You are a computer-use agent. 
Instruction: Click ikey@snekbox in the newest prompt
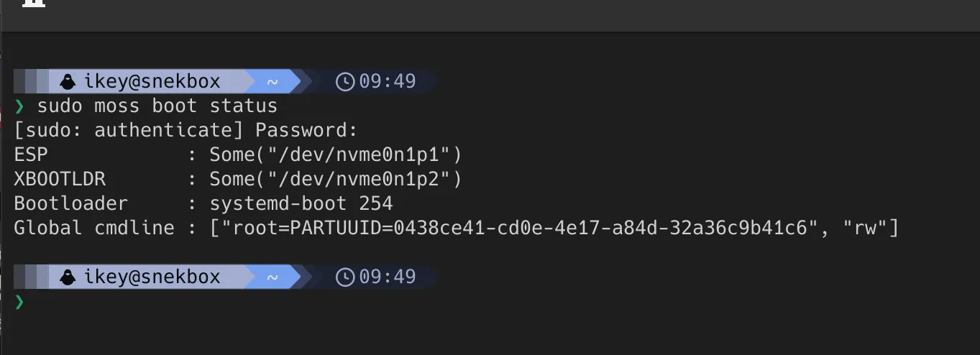(x=152, y=277)
